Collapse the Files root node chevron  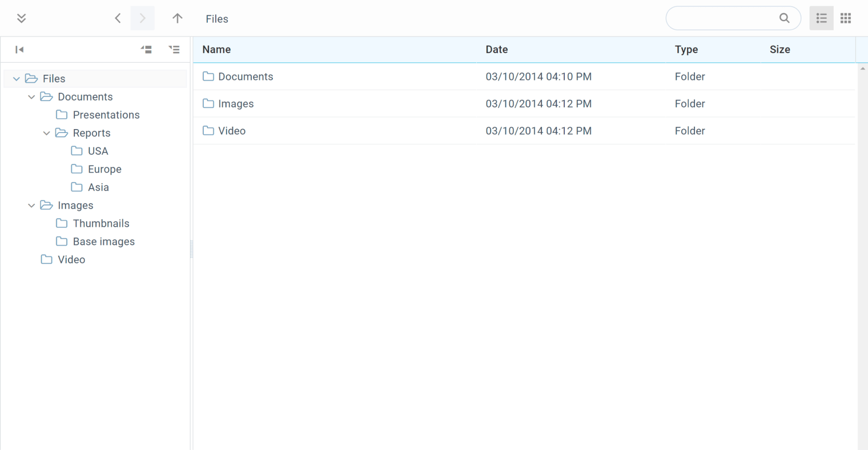click(17, 79)
